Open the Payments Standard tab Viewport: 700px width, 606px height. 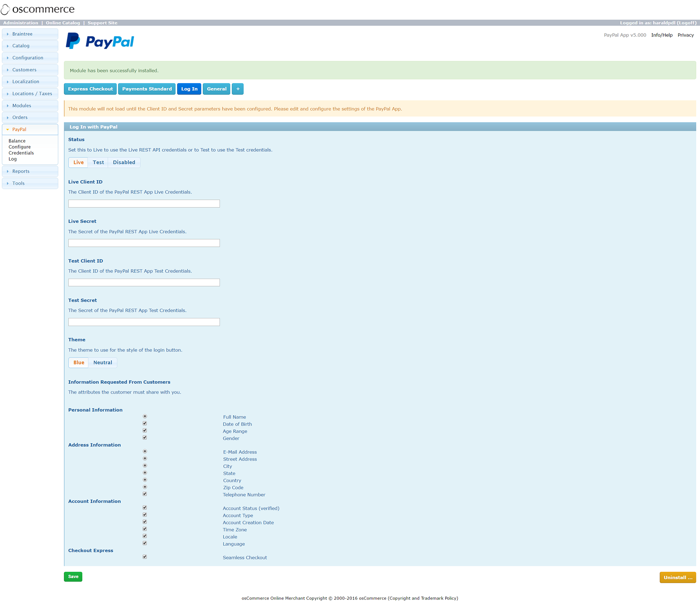pyautogui.click(x=147, y=89)
